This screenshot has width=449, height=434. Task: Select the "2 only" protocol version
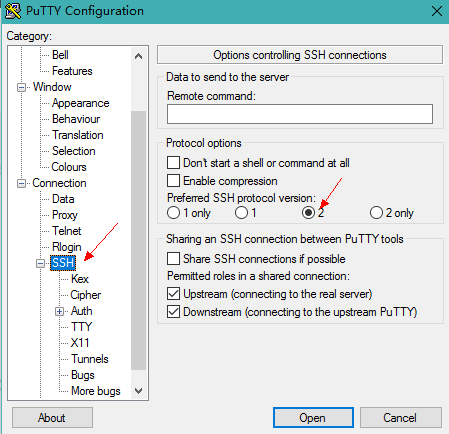pos(376,213)
